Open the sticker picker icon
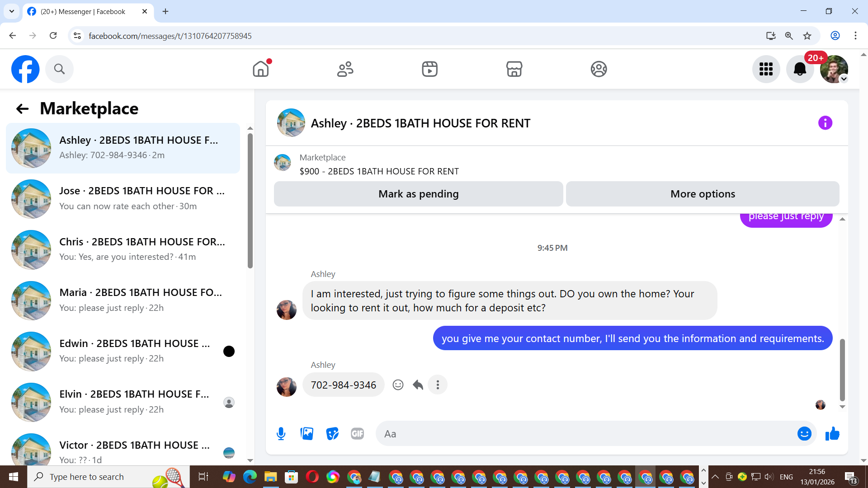This screenshot has width=868, height=488. (332, 434)
